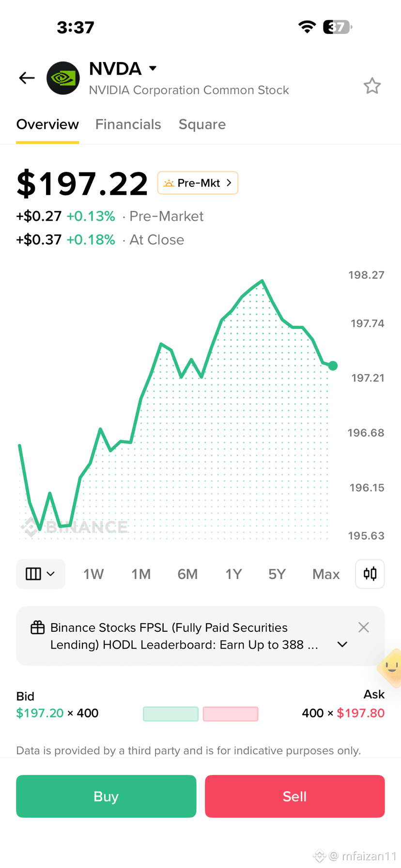Tap the green Buy button
The height and width of the screenshot is (868, 401).
click(106, 796)
